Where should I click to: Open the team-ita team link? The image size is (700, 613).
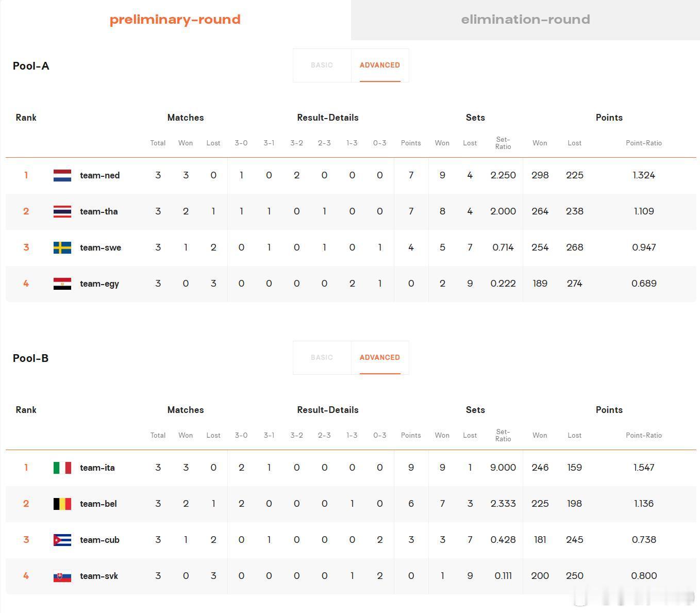coord(97,468)
